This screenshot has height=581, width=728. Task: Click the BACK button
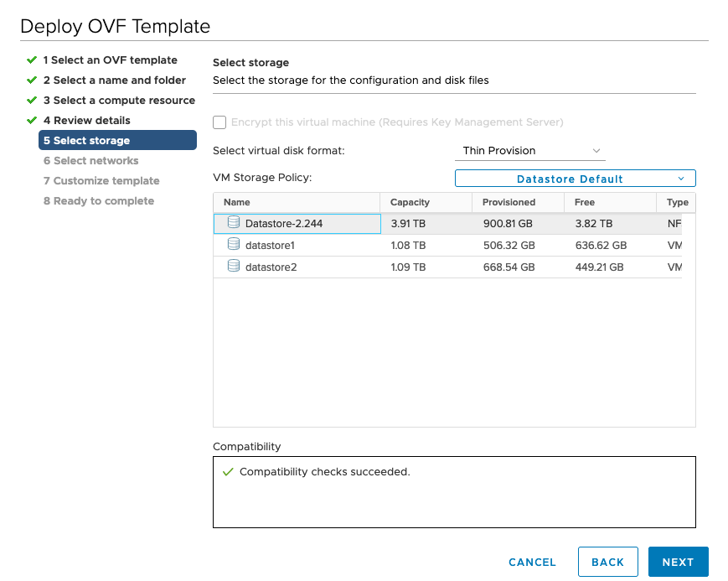pyautogui.click(x=607, y=562)
